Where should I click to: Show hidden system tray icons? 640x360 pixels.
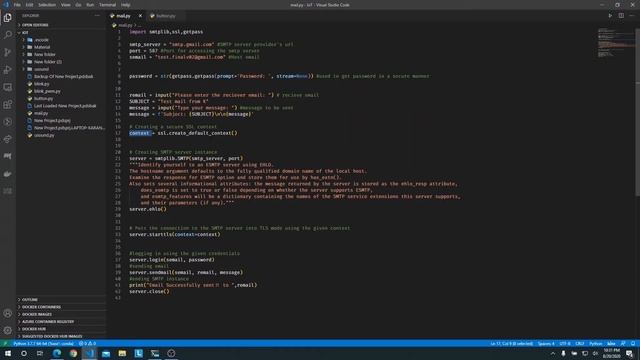553,353
